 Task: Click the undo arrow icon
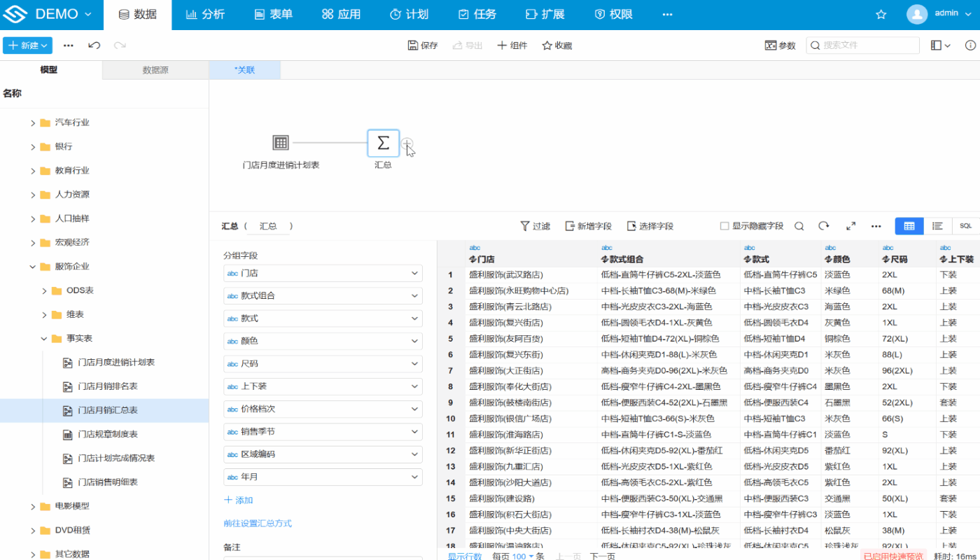pos(94,45)
